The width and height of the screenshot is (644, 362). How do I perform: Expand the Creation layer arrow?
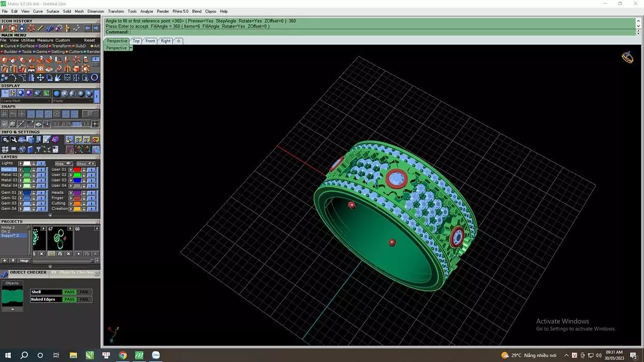tap(71, 208)
